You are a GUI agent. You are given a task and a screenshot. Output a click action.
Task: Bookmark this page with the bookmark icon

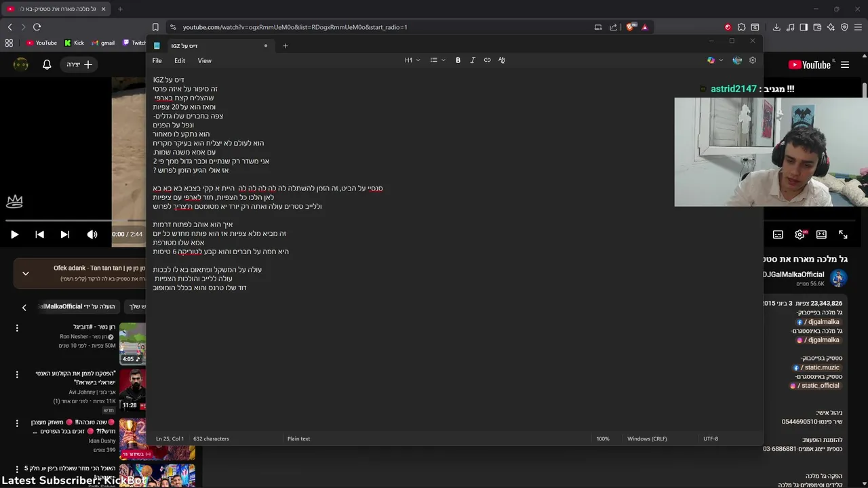point(155,27)
